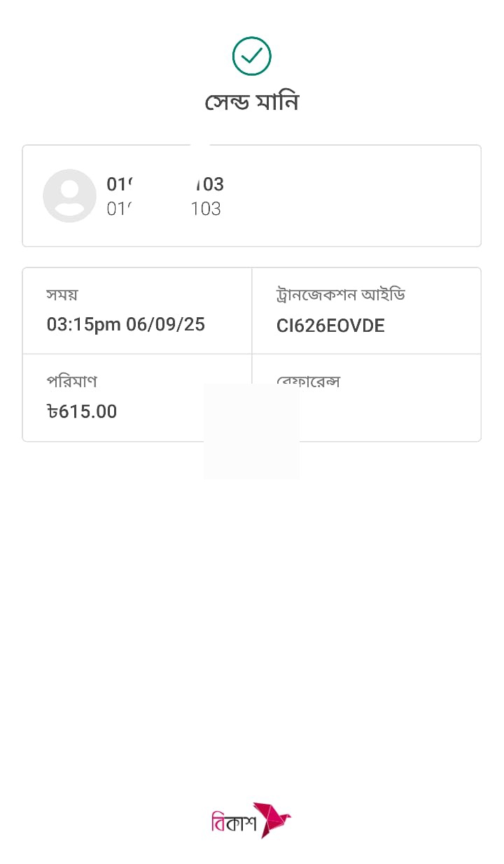Click the green success checkmark icon
The width and height of the screenshot is (504, 864).
pos(251,56)
